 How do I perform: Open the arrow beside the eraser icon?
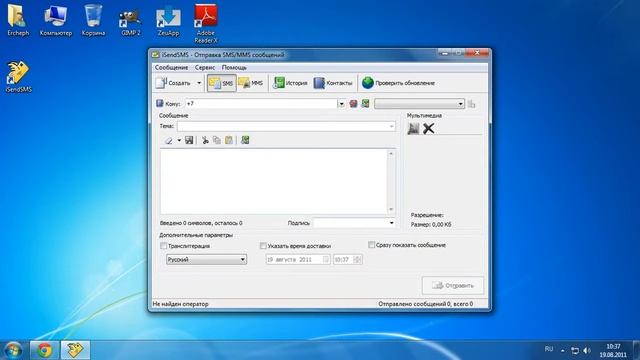tap(179, 140)
